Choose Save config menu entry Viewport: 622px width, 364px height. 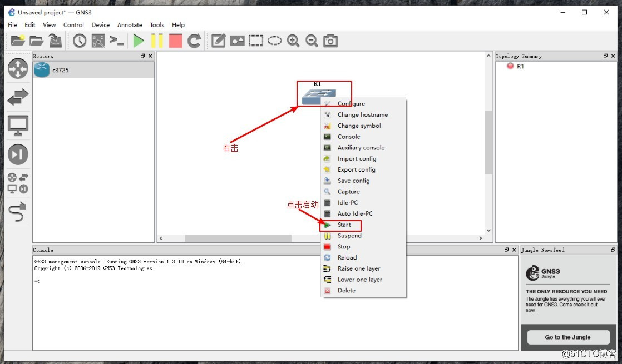coord(363,181)
